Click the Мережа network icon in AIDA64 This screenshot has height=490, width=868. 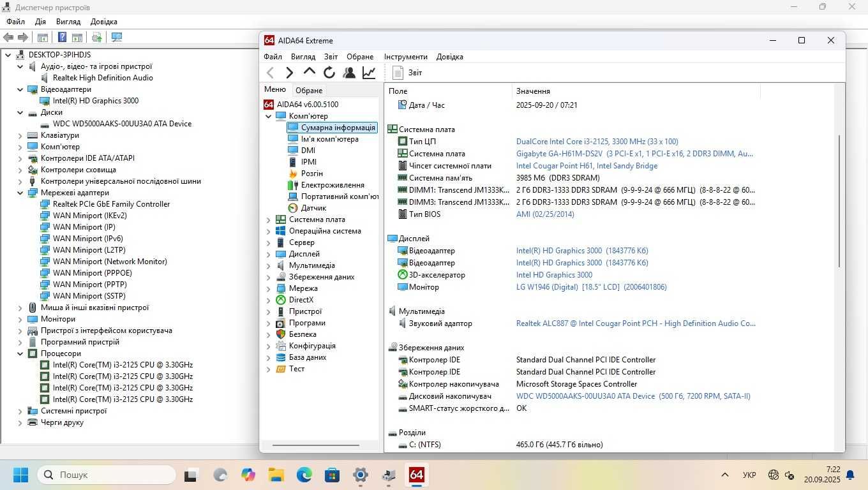(281, 288)
